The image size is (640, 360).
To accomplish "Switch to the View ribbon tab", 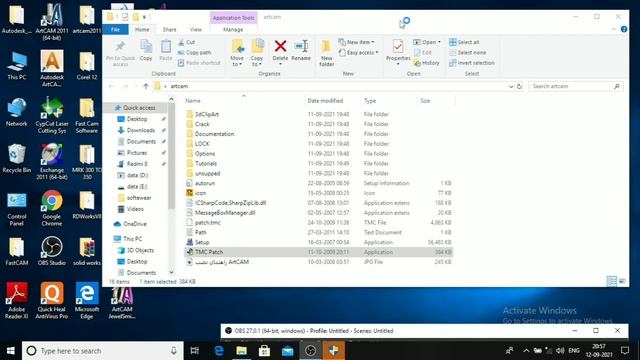I will 196,29.
